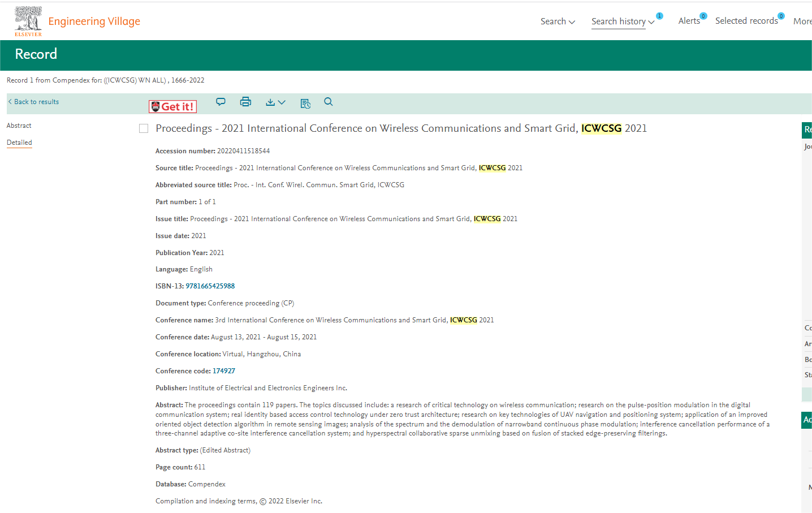Tick the checkbox beside the proceedings title
The height and width of the screenshot is (513, 812).
pos(144,129)
